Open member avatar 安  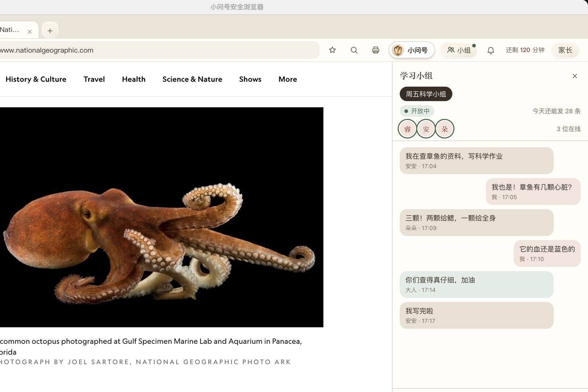[426, 129]
